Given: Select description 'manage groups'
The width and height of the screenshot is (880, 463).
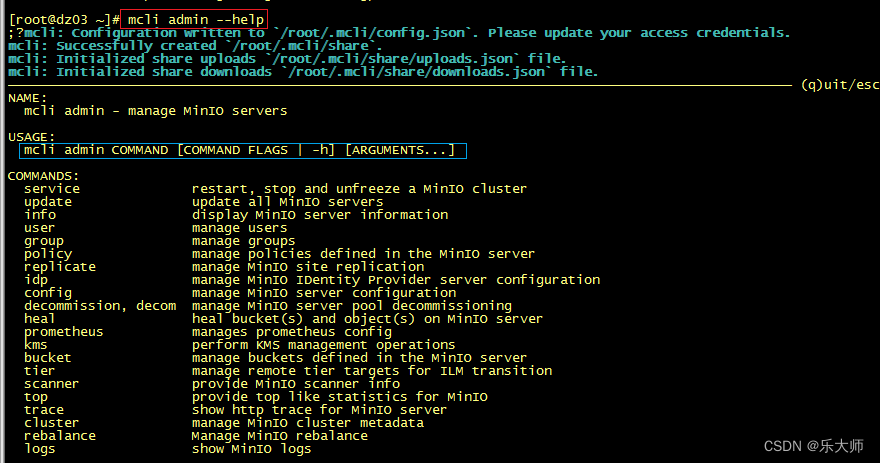Looking at the screenshot, I should [x=243, y=241].
